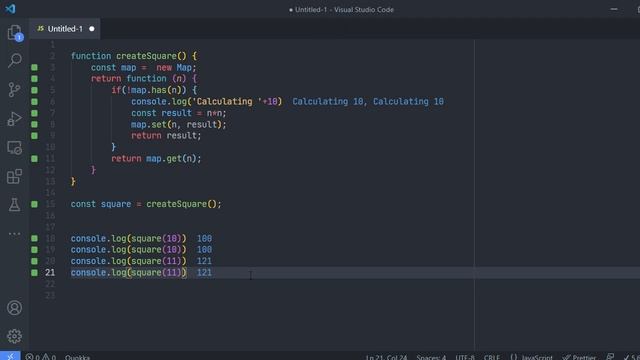The height and width of the screenshot is (360, 640).
Task: Click the feedback icon in status bar
Action: tap(610, 357)
